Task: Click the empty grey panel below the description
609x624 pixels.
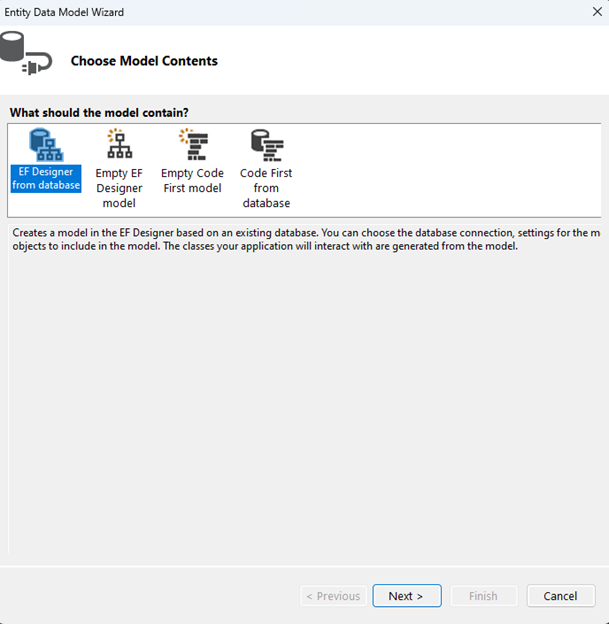Action: pos(300,400)
